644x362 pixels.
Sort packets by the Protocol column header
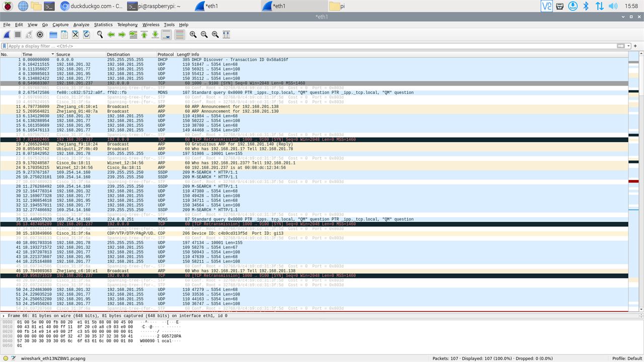click(x=166, y=54)
